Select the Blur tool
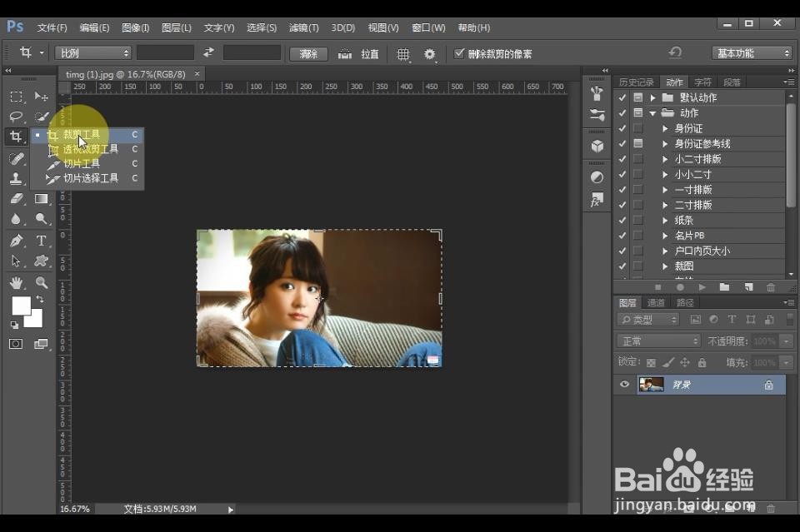Screen dimensions: 800x532 (16, 219)
